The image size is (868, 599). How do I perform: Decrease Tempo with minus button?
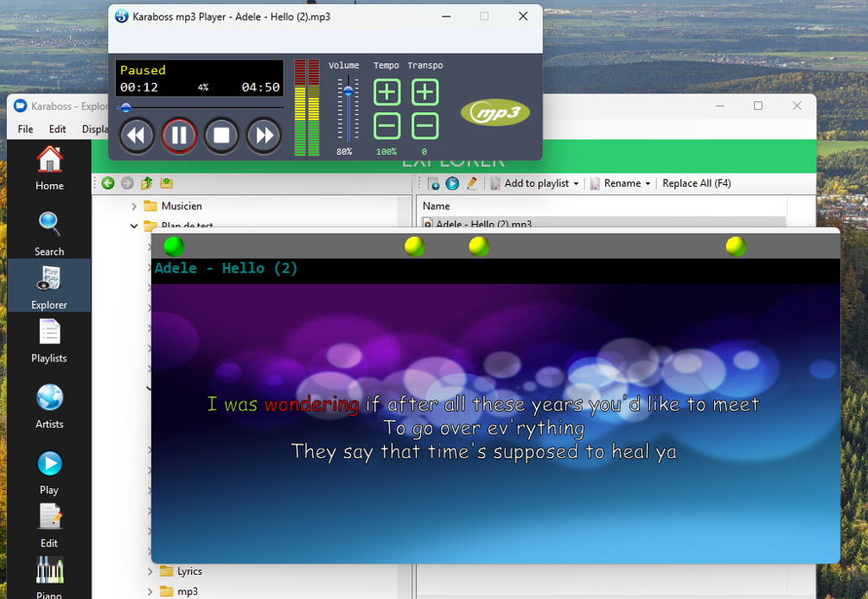click(x=387, y=126)
